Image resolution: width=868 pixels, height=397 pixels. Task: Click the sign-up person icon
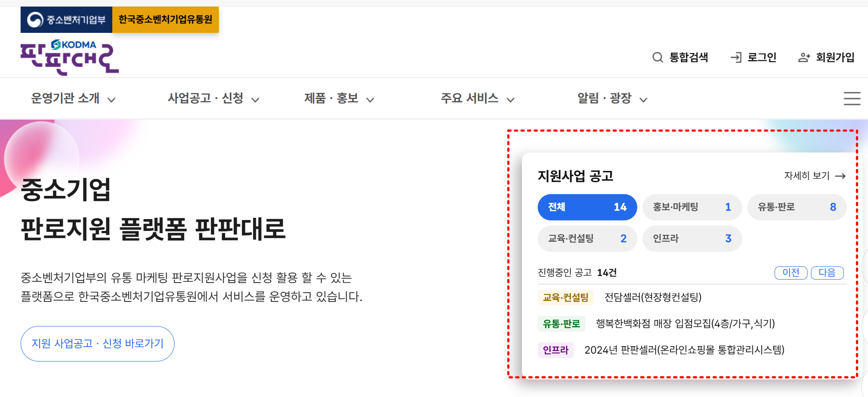pyautogui.click(x=804, y=57)
